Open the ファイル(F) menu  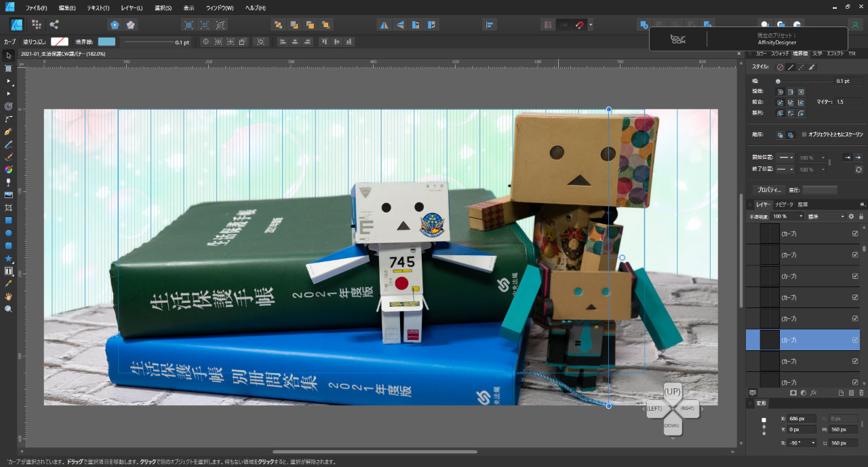point(37,7)
